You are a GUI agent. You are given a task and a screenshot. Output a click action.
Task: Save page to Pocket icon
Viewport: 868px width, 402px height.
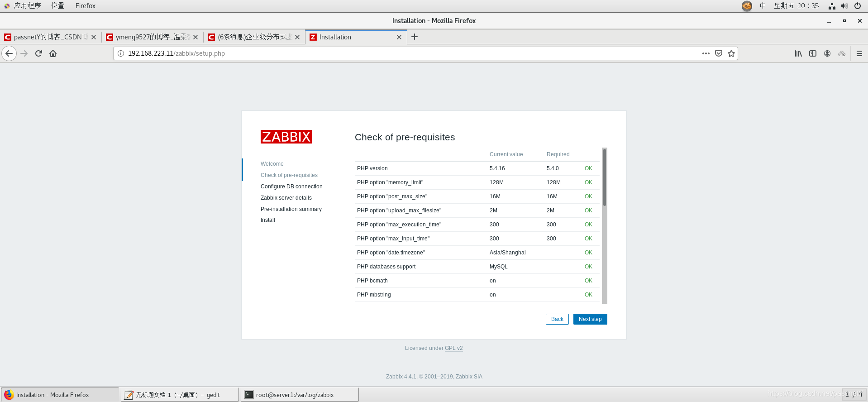coord(718,53)
